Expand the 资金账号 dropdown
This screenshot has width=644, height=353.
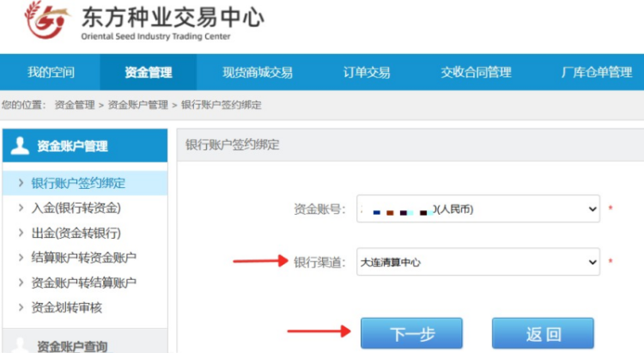tap(478, 209)
